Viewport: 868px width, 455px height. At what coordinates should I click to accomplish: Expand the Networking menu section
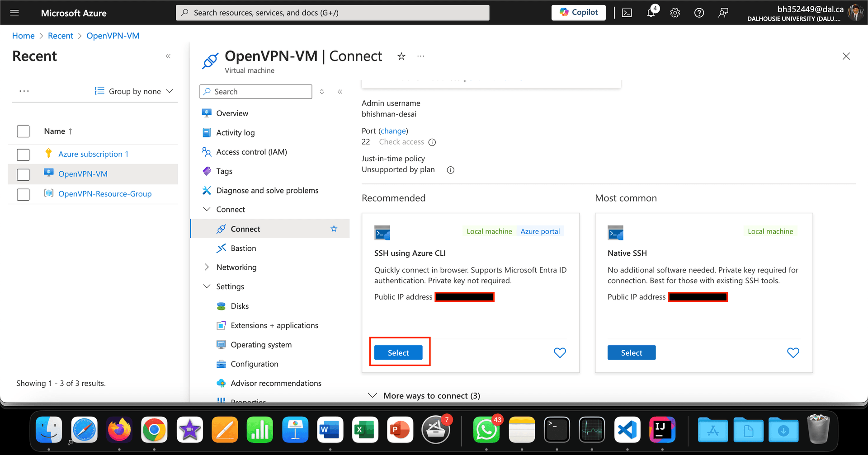[x=207, y=267]
